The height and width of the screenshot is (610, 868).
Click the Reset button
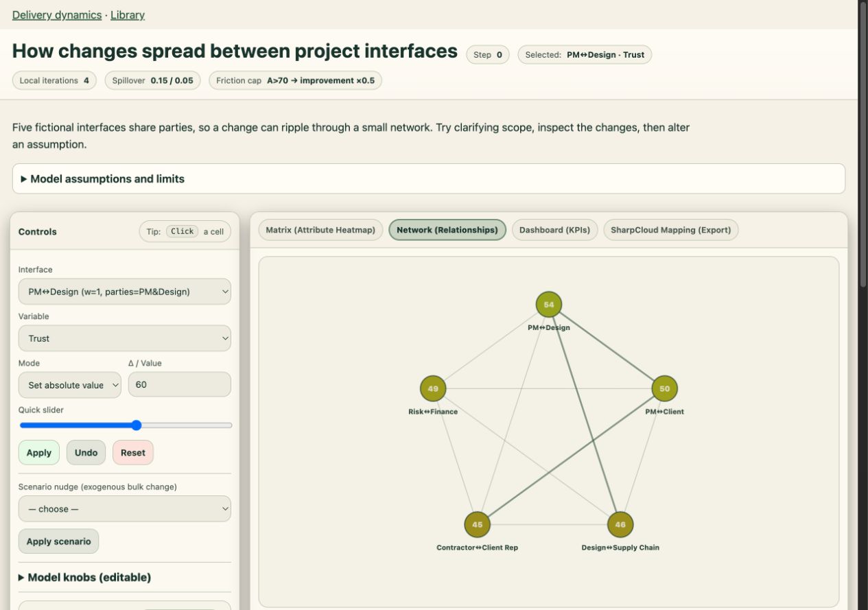click(133, 452)
